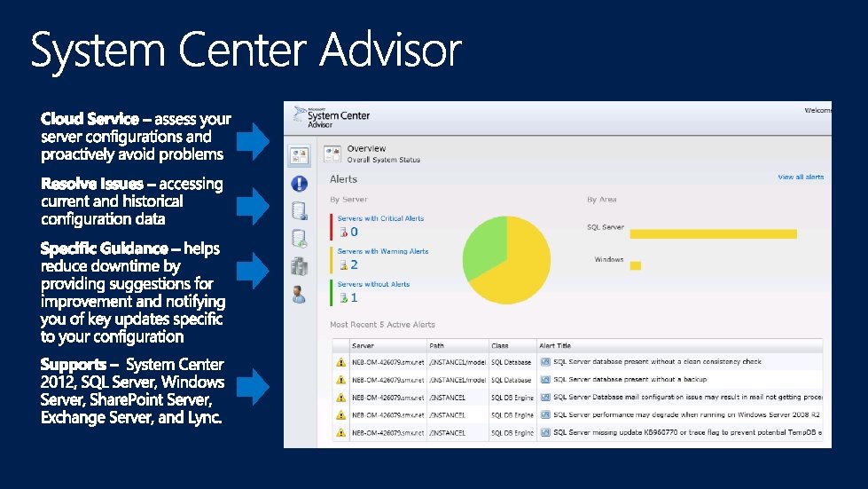Click the 'Alerts' section heading
The image size is (868, 489).
[x=343, y=179]
